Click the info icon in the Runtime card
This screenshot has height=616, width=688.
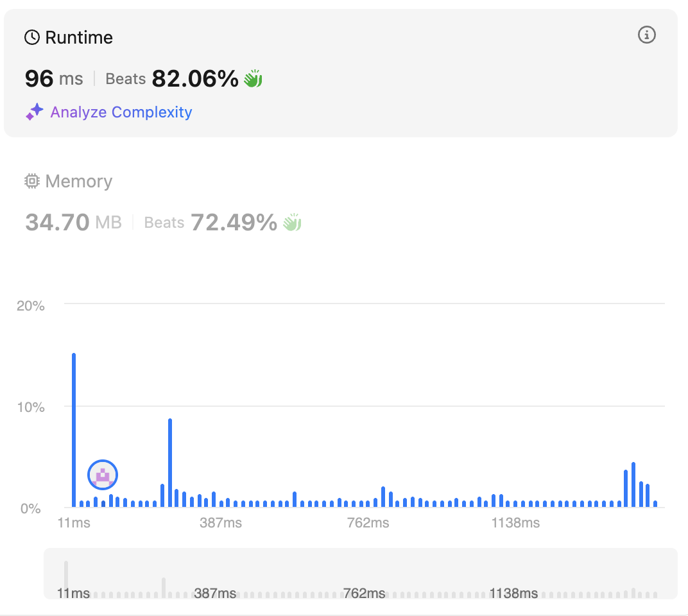[x=646, y=35]
